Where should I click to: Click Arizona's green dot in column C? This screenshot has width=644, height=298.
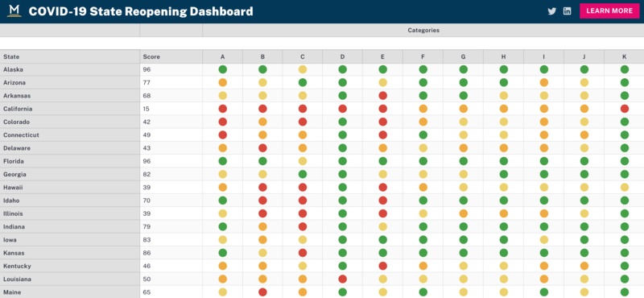coord(303,83)
